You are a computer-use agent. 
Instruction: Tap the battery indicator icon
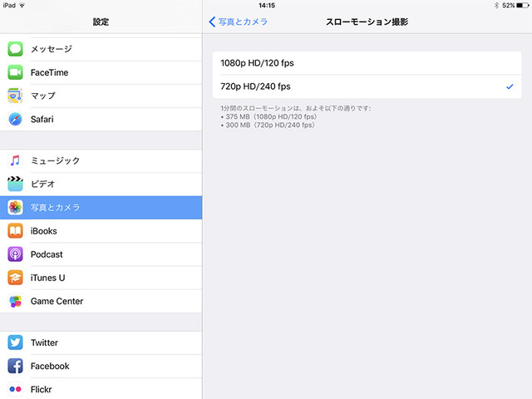coord(523,5)
